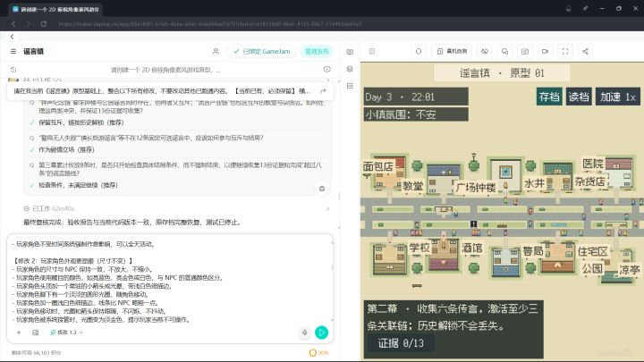Click the project name 谣言镇
The height and width of the screenshot is (362, 644).
(x=33, y=51)
